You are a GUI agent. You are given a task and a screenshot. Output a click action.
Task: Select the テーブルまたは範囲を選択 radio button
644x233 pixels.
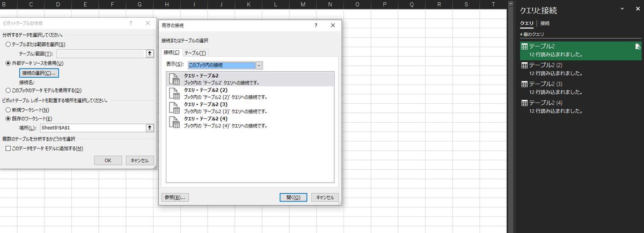[x=8, y=44]
